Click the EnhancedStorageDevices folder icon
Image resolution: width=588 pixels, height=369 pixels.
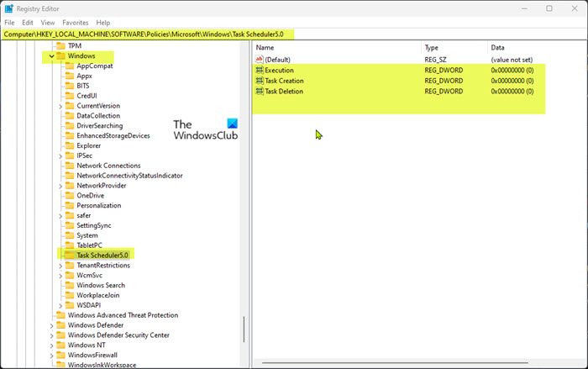[70, 135]
